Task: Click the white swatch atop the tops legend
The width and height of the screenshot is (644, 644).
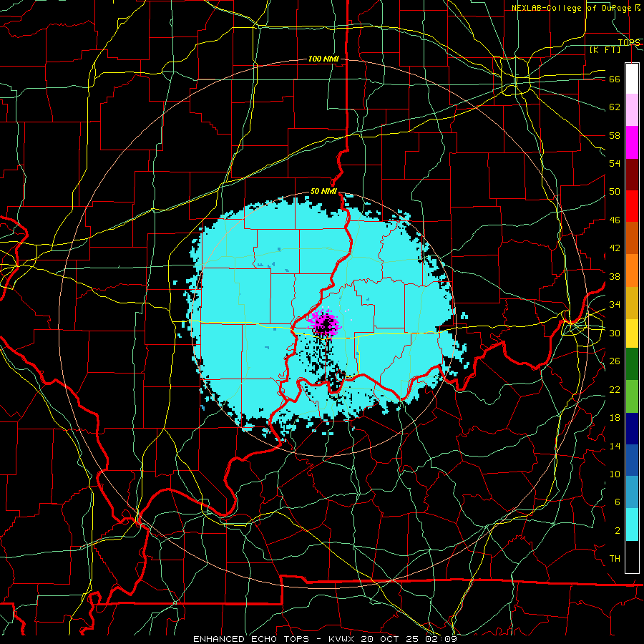Action: coord(632,79)
